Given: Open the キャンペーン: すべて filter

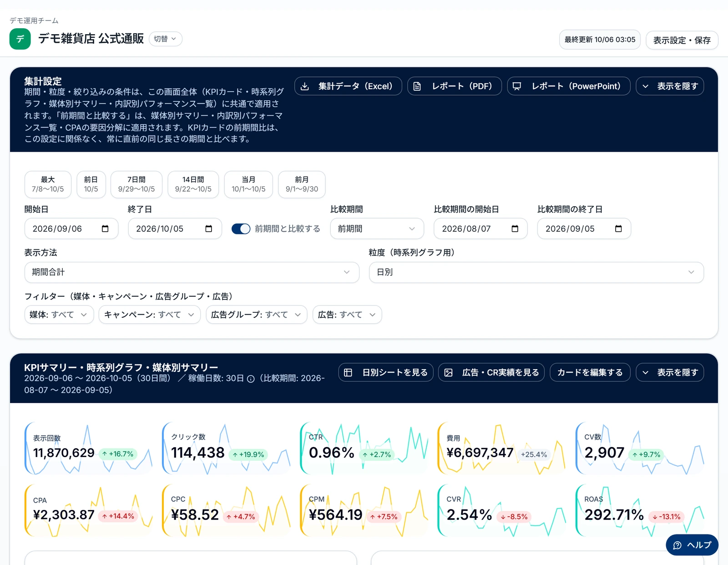Looking at the screenshot, I should 150,315.
